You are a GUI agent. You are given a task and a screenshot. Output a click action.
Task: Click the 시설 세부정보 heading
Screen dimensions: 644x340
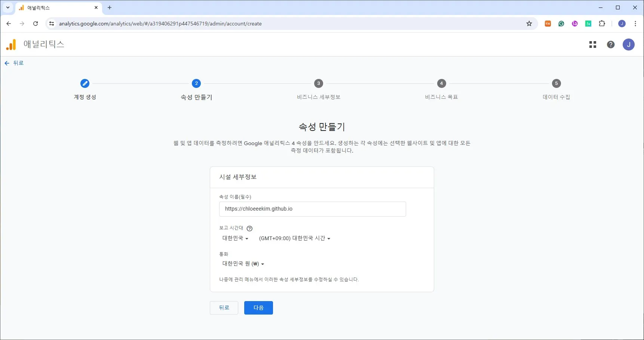pyautogui.click(x=238, y=177)
